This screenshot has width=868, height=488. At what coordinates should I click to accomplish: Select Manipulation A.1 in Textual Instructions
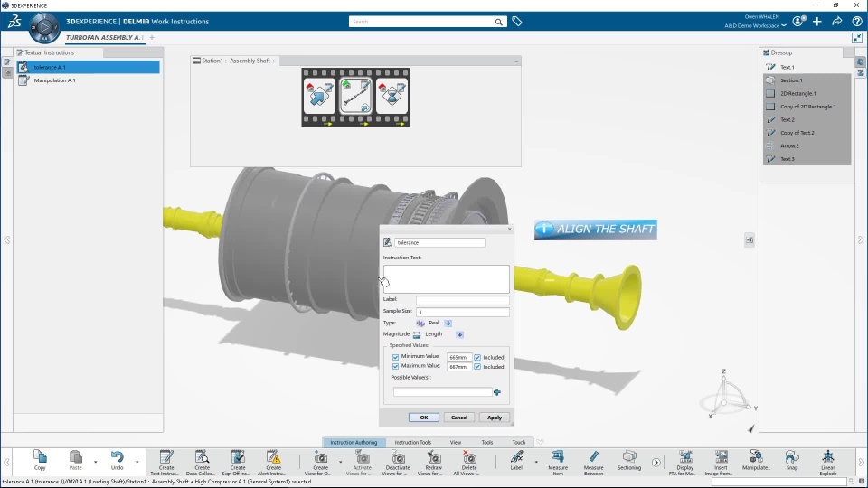click(89, 80)
